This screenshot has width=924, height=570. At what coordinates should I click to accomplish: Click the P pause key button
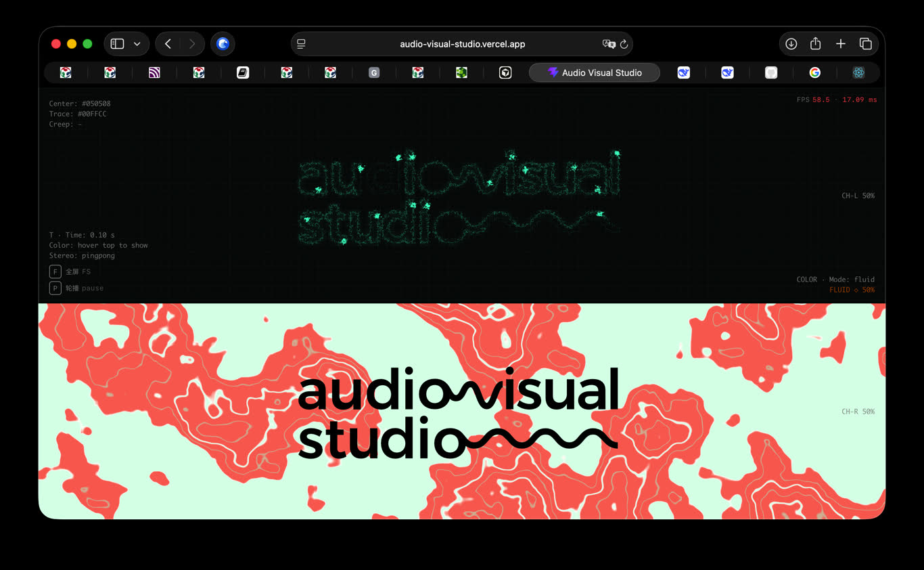(55, 288)
